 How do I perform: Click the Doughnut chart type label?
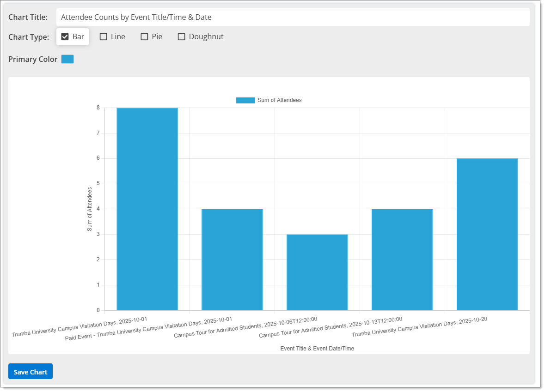click(x=206, y=36)
